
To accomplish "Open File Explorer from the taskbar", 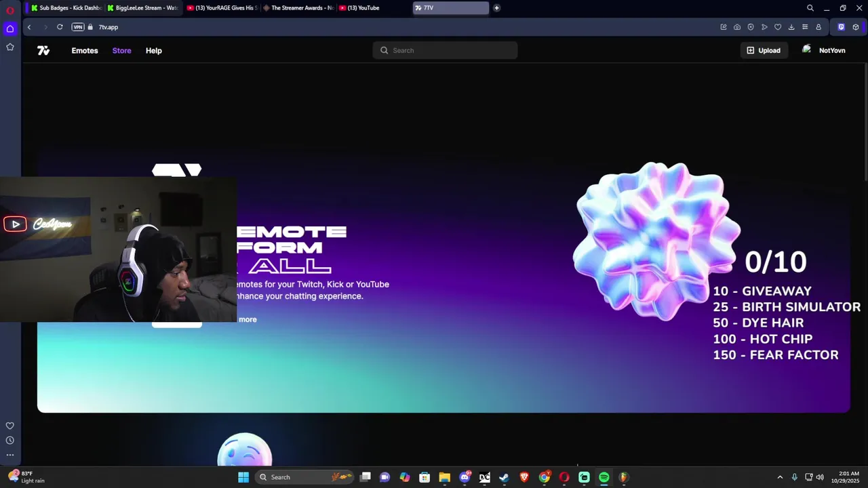I will point(444,477).
